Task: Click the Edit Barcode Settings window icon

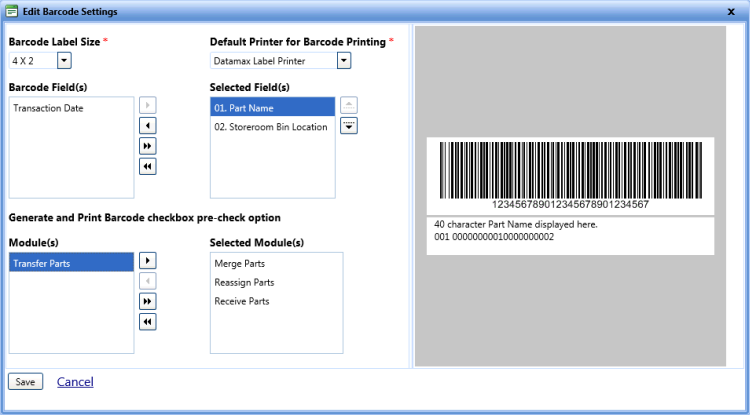Action: coord(11,11)
